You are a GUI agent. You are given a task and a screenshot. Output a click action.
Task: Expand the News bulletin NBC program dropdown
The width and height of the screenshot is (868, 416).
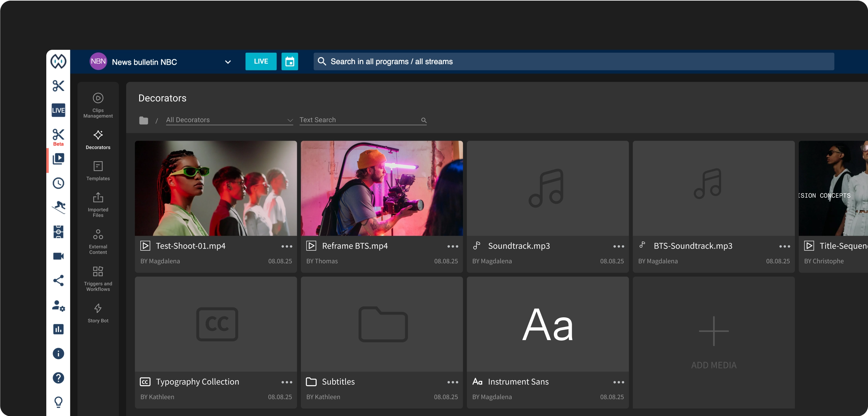[x=228, y=62]
